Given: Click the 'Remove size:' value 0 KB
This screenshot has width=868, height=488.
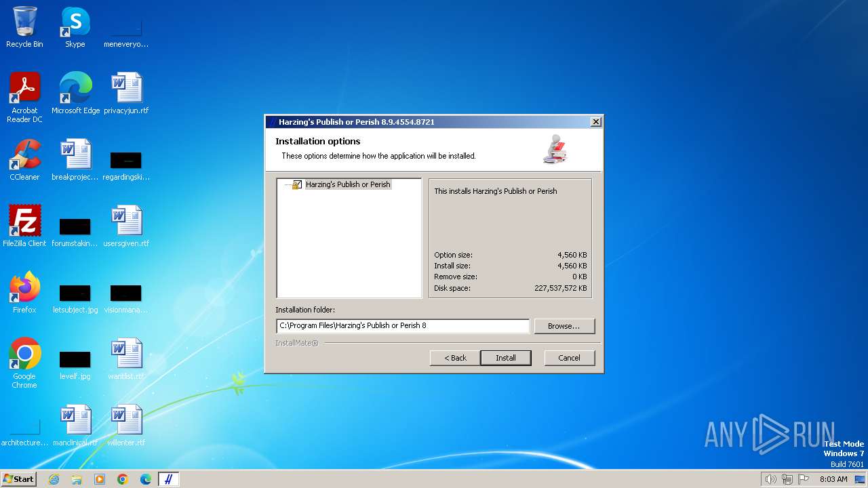Looking at the screenshot, I should point(580,277).
